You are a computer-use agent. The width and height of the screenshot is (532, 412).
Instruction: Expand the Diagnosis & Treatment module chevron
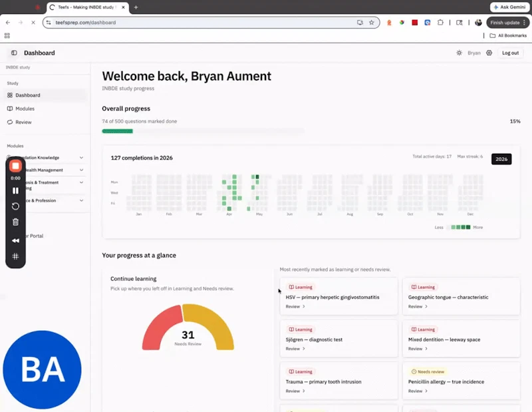pos(81,182)
